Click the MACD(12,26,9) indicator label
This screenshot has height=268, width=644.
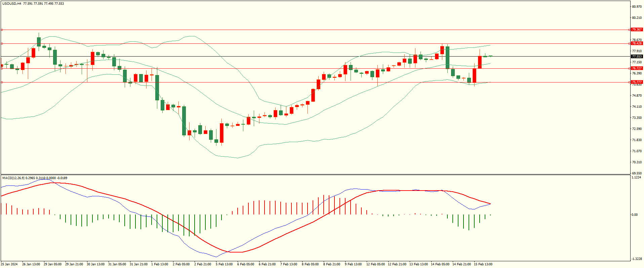tap(13, 178)
